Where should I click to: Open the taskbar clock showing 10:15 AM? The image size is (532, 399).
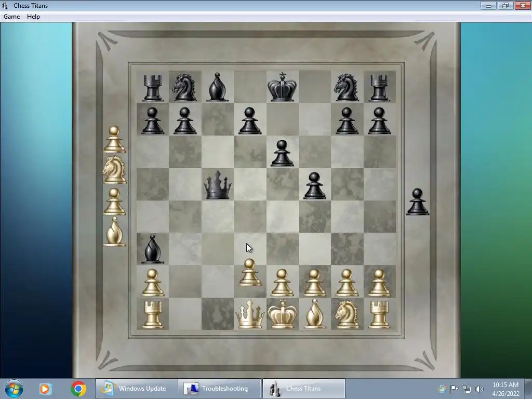[506, 389]
